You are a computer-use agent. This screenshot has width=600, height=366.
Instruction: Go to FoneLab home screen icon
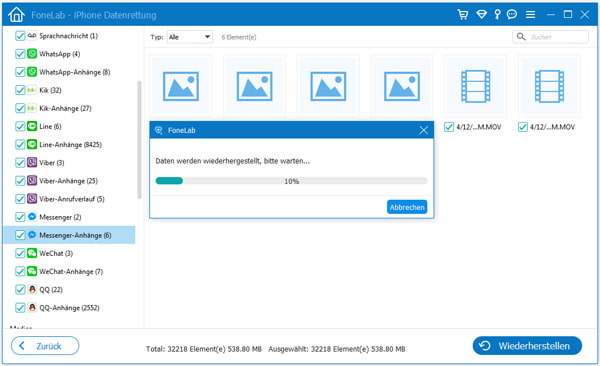point(16,15)
